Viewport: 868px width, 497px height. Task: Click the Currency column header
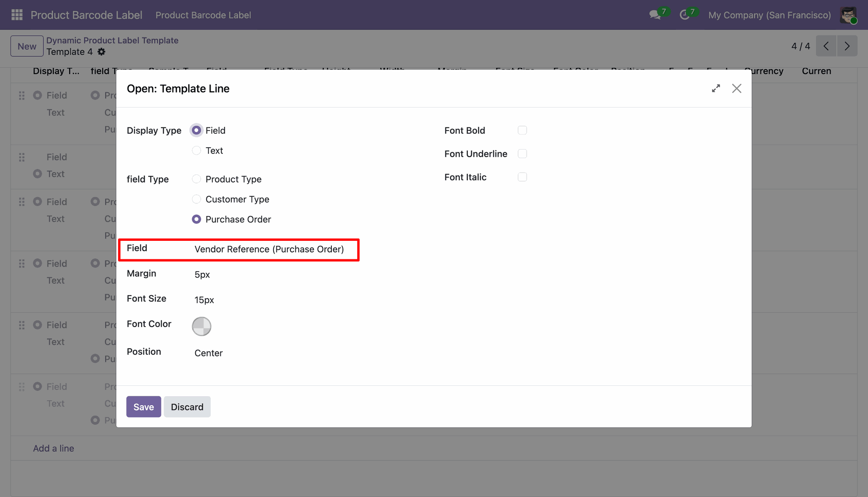coord(764,71)
